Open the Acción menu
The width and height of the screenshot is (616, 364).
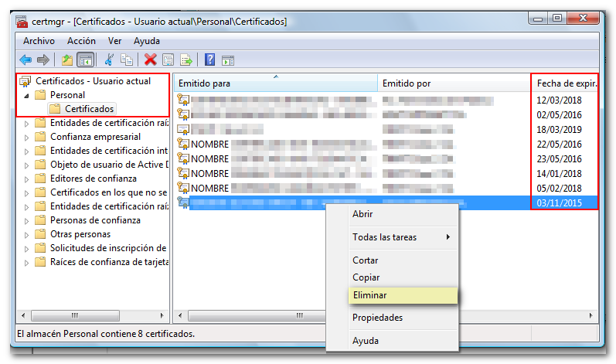[81, 40]
